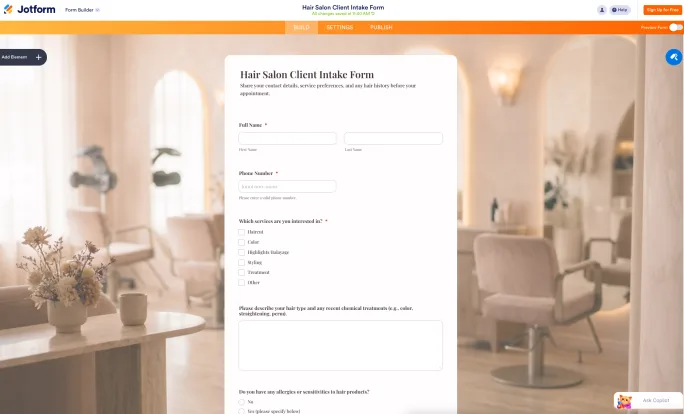
Task: Click the Phone Number field label
Action: [x=256, y=173]
